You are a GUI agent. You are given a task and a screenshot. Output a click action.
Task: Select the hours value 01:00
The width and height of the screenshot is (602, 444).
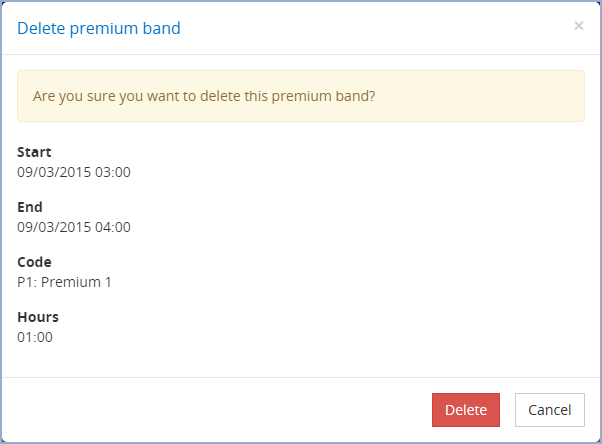click(35, 337)
